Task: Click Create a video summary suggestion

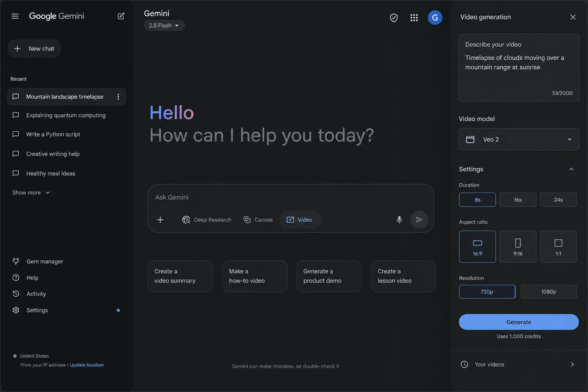Action: (180, 276)
